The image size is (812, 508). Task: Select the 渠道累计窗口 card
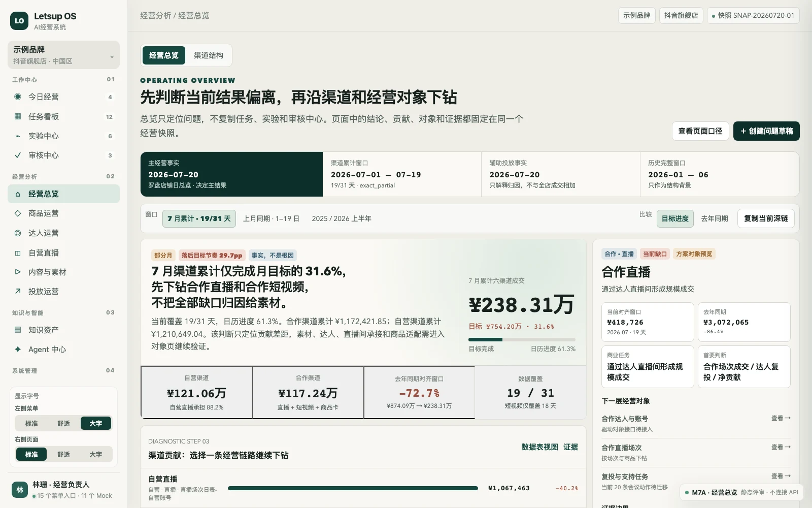click(x=402, y=174)
